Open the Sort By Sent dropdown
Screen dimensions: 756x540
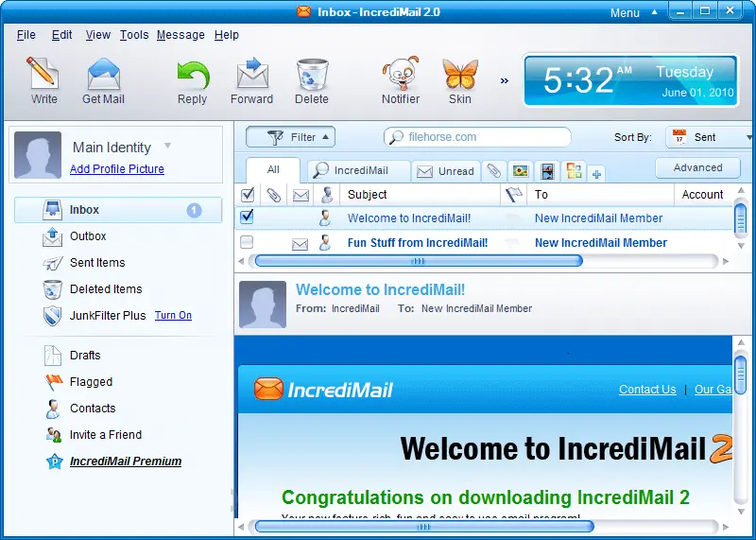(710, 137)
